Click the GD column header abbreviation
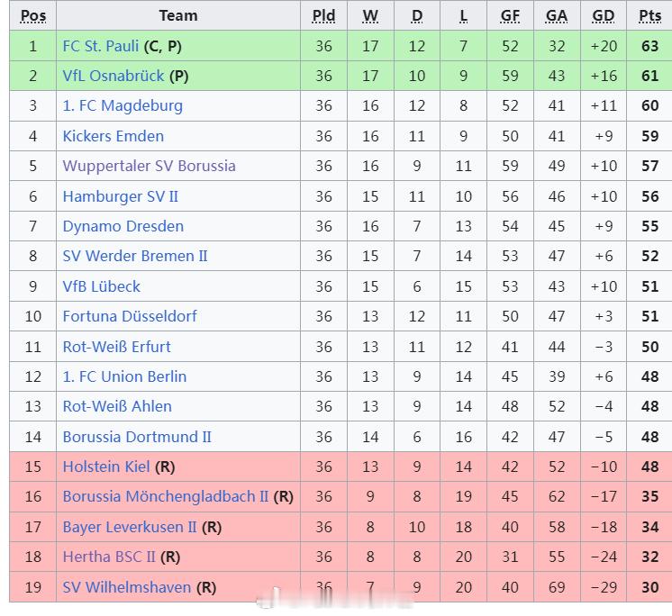The height and width of the screenshot is (616, 672). click(x=603, y=16)
